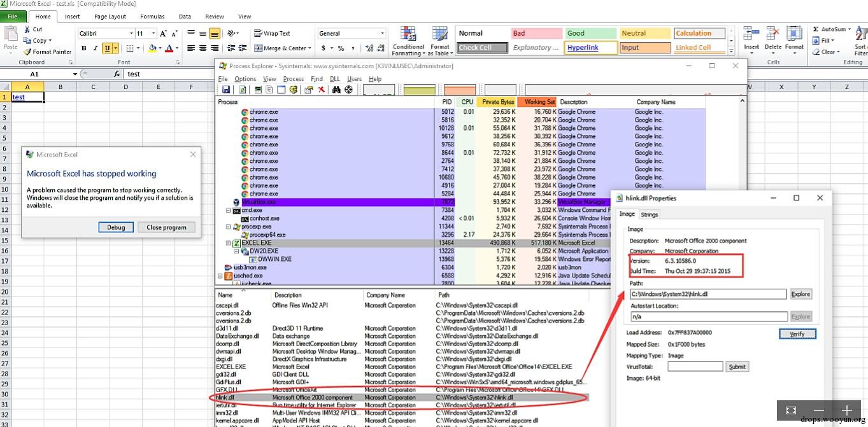Open the Calibri font name dropdown
Image resolution: width=868 pixels, height=427 pixels.
(131, 34)
